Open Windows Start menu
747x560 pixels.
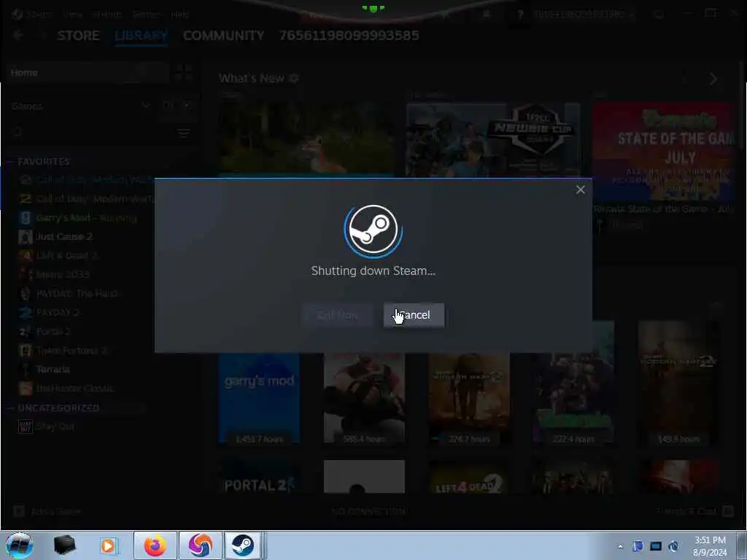coord(20,545)
